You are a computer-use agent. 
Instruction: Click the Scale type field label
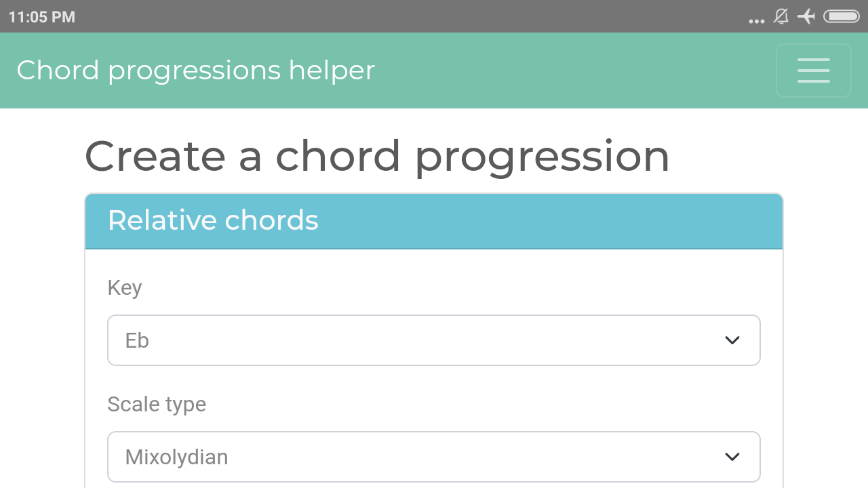[x=157, y=405]
